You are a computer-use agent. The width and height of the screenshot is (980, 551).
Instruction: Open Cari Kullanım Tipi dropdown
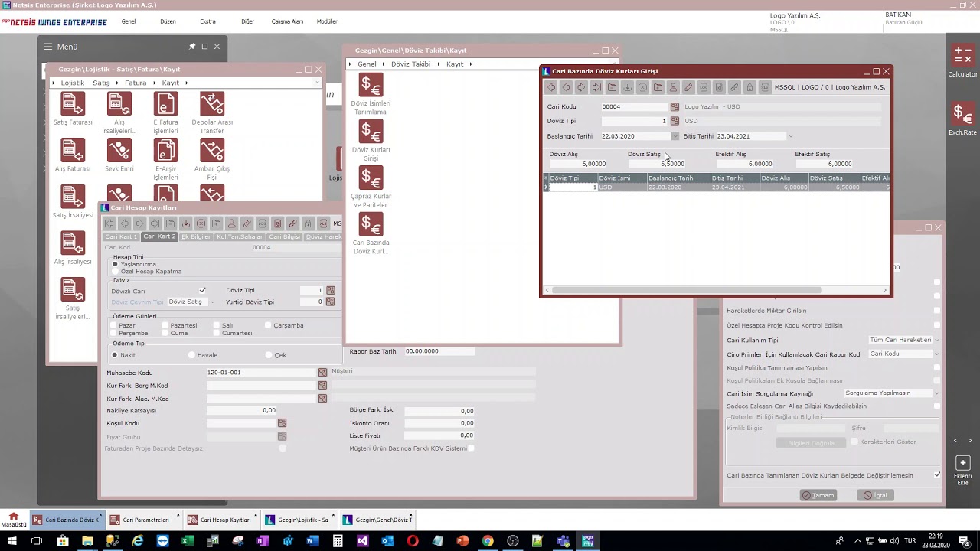[936, 341]
